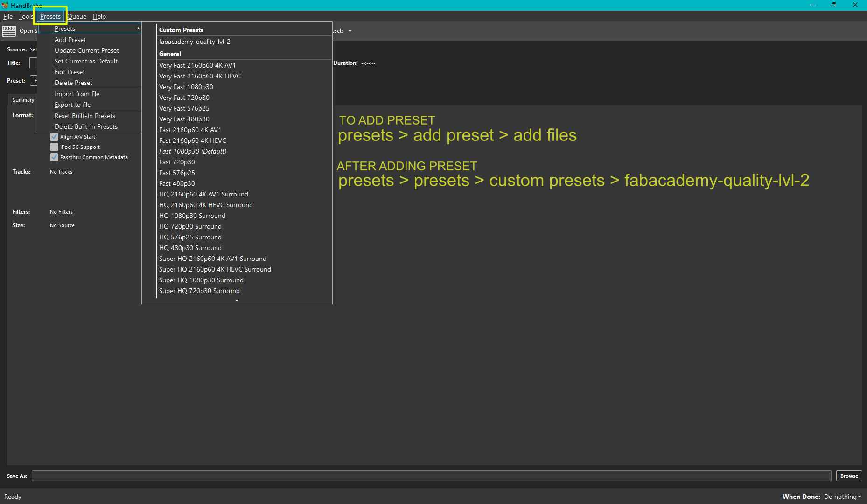Select HQ 2160p60 4K AV1 Surround preset
The height and width of the screenshot is (504, 867).
click(x=244, y=194)
